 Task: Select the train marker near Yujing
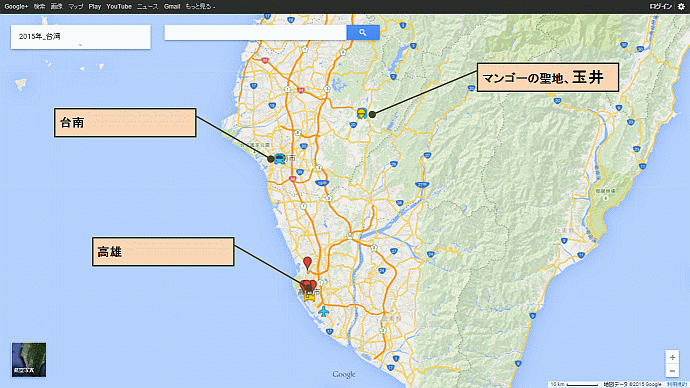(362, 113)
